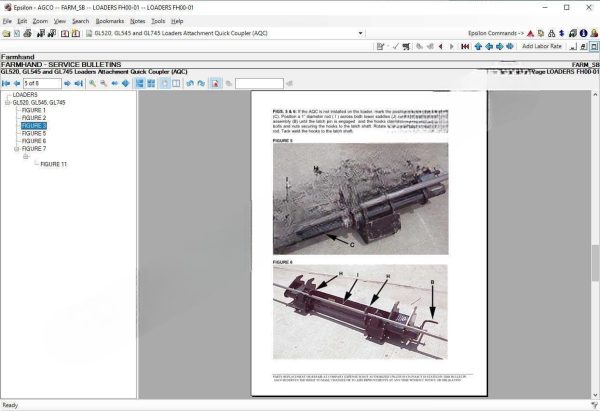
Task: Click the blue up arrow navigation icon
Action: (x=478, y=46)
